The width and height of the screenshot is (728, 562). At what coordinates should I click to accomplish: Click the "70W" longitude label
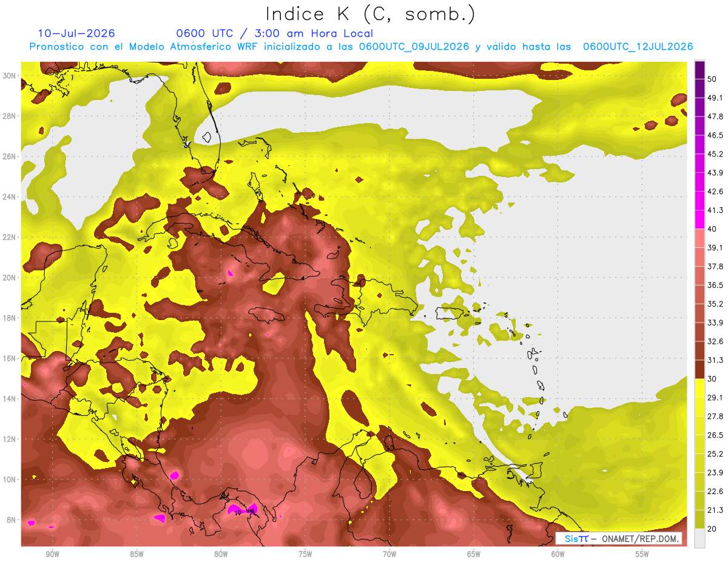click(x=389, y=554)
